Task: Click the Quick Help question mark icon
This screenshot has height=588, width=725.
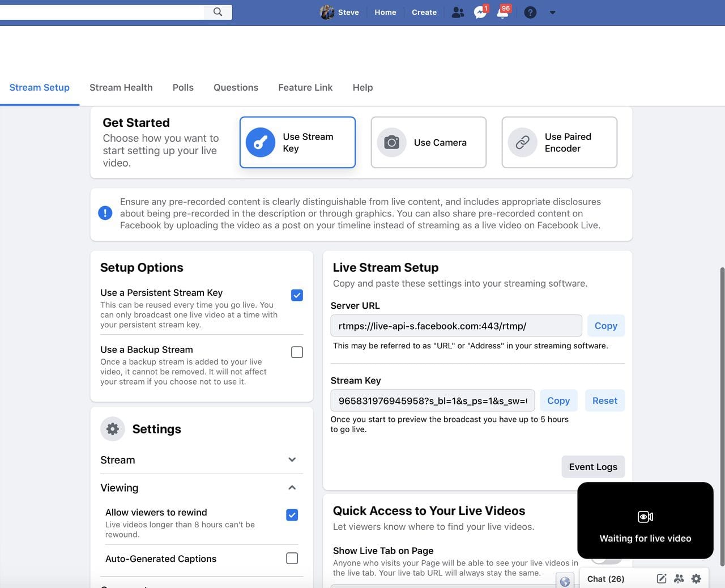Action: point(530,12)
